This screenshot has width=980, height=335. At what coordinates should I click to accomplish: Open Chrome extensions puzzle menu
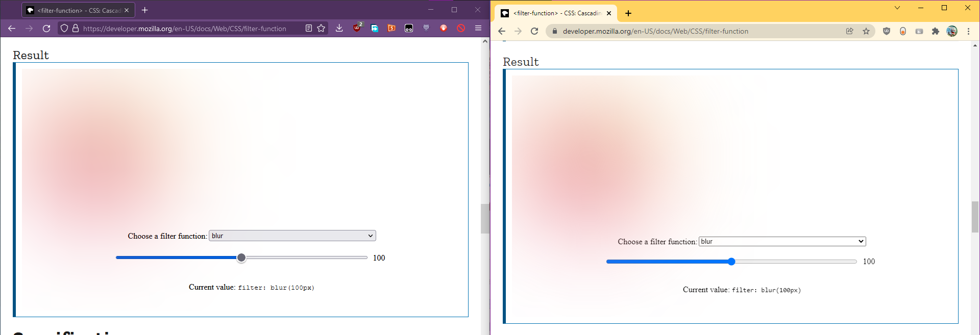pyautogui.click(x=936, y=31)
